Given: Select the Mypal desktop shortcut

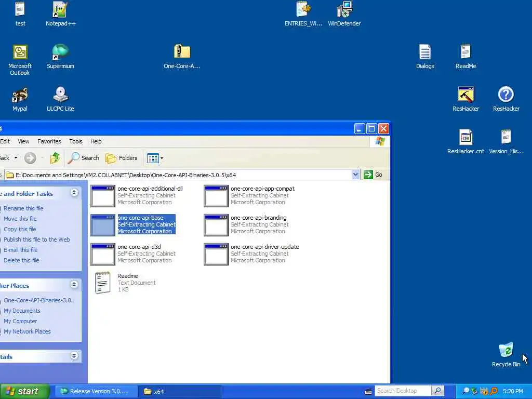Looking at the screenshot, I should pyautogui.click(x=20, y=99).
